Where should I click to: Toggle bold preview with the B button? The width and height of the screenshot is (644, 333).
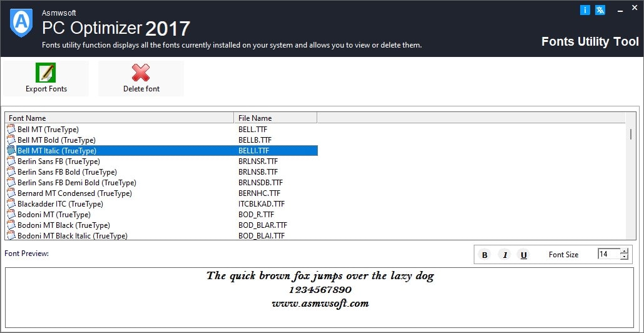pyautogui.click(x=484, y=255)
